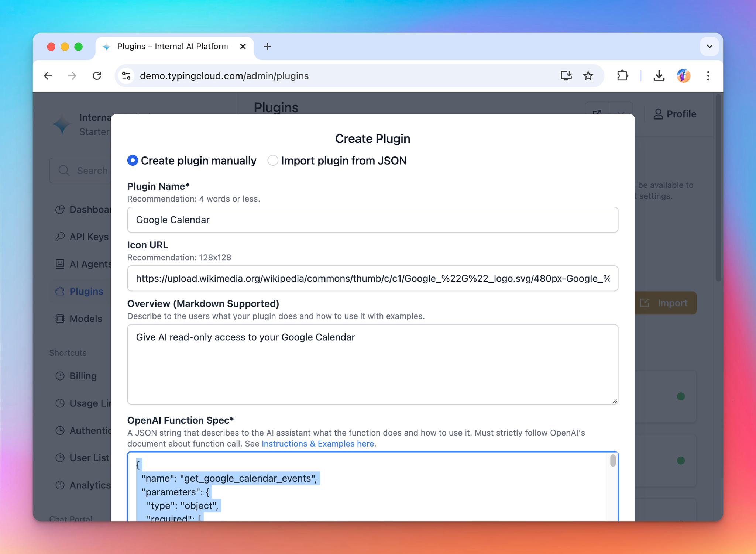This screenshot has width=756, height=554.
Task: Click the Function Spec scrollbar thumb
Action: [613, 461]
